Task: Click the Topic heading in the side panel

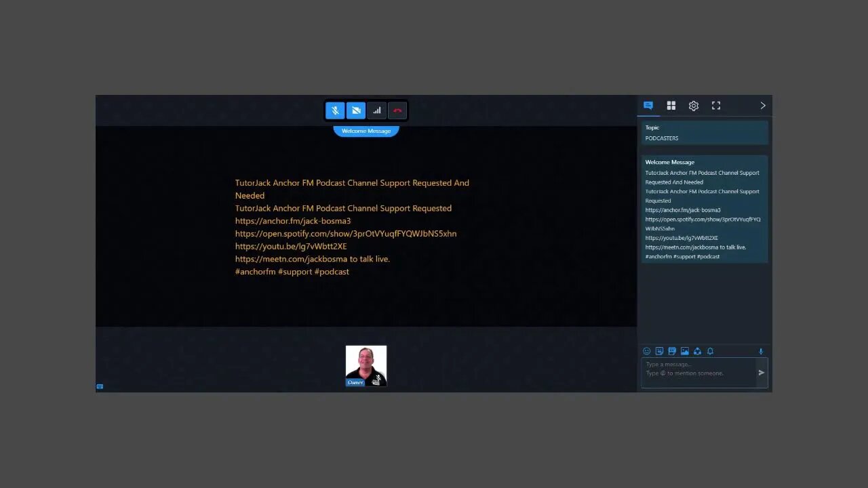Action: point(652,127)
